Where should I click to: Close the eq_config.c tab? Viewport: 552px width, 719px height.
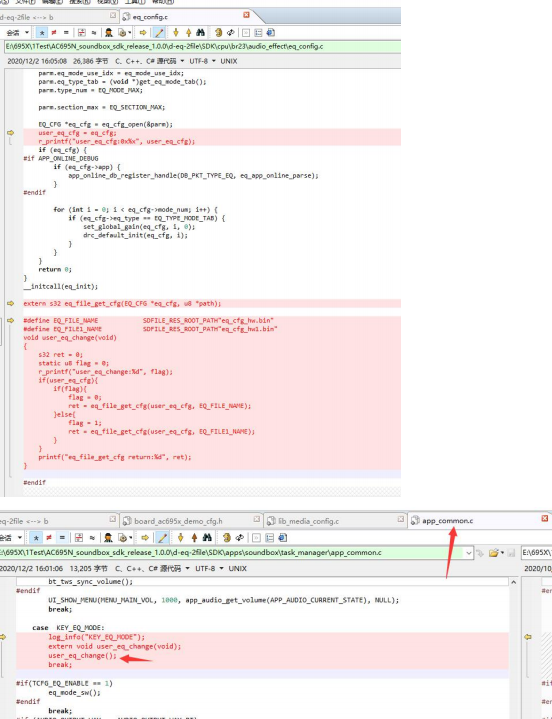(x=246, y=15)
